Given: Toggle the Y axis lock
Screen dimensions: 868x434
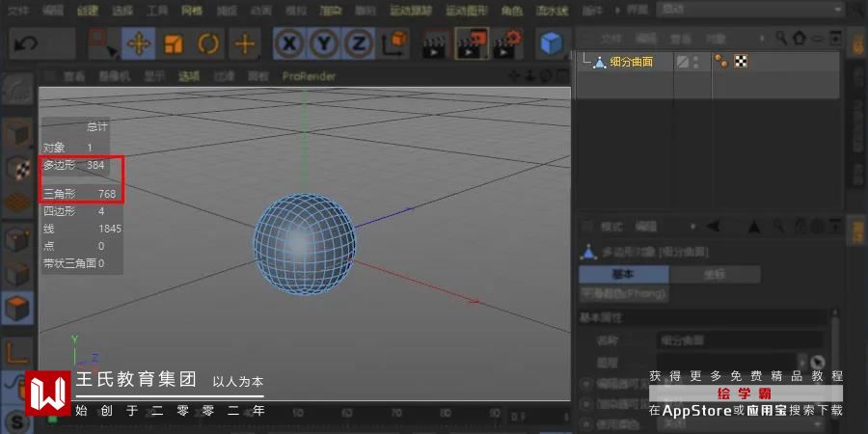Looking at the screenshot, I should click(324, 43).
